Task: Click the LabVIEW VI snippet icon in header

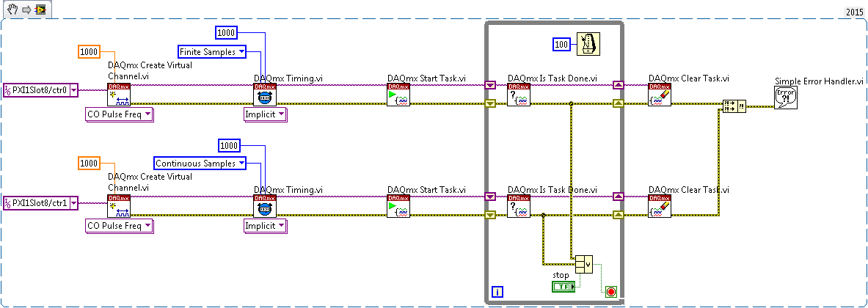Action: pos(40,10)
